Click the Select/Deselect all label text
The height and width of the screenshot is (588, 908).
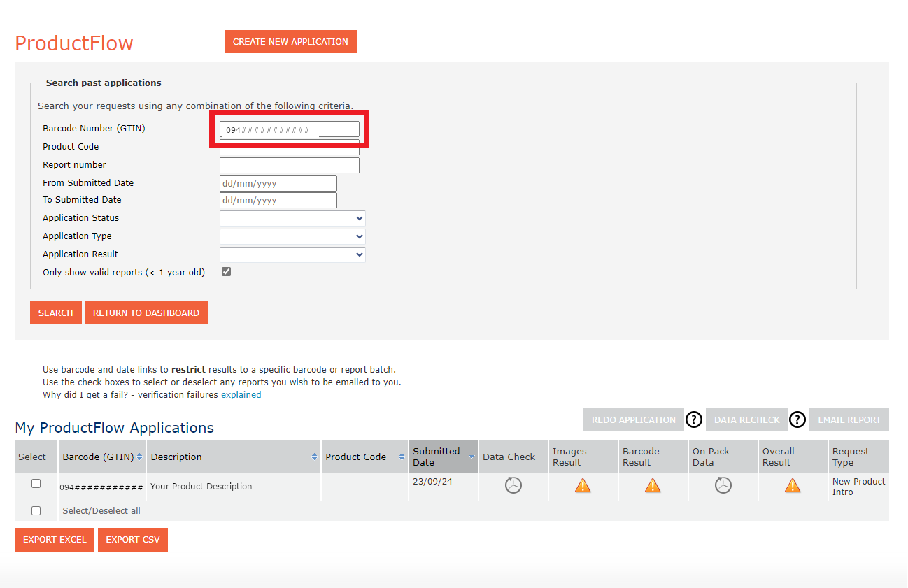(101, 510)
